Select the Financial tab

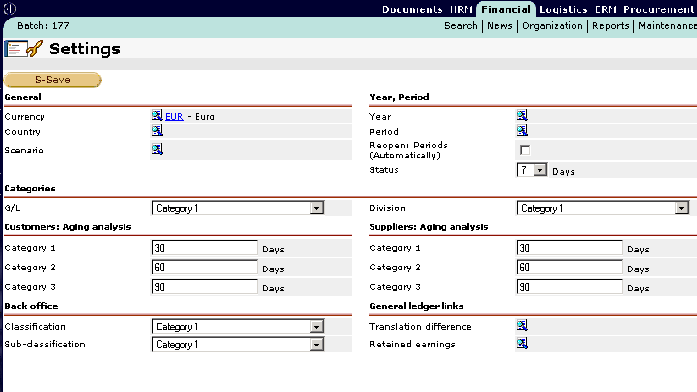point(506,9)
